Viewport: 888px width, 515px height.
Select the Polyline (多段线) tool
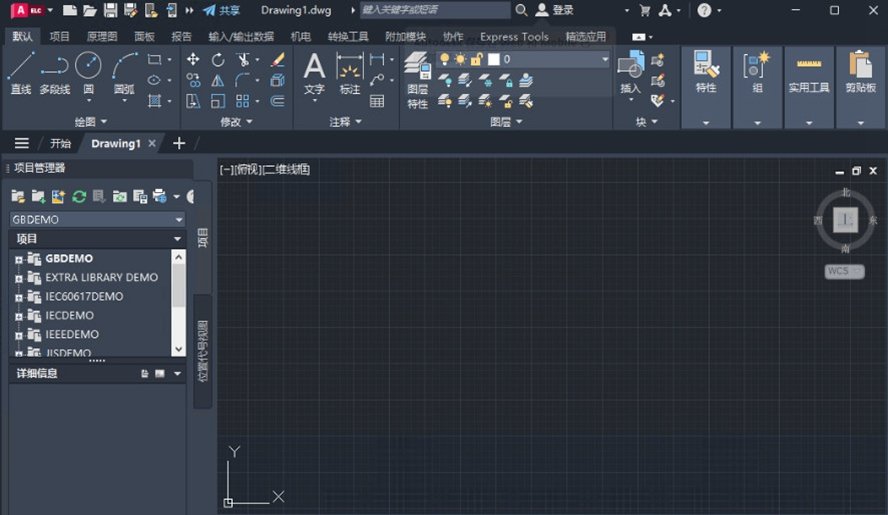(x=55, y=73)
